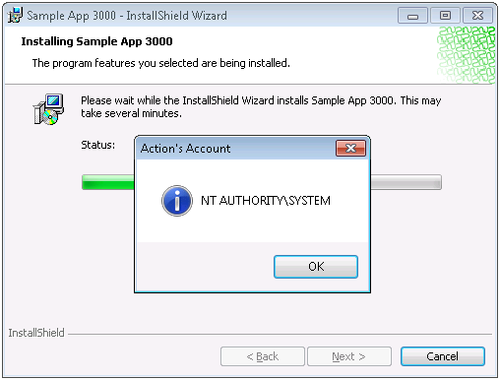Click the wizard window title text

(127, 16)
